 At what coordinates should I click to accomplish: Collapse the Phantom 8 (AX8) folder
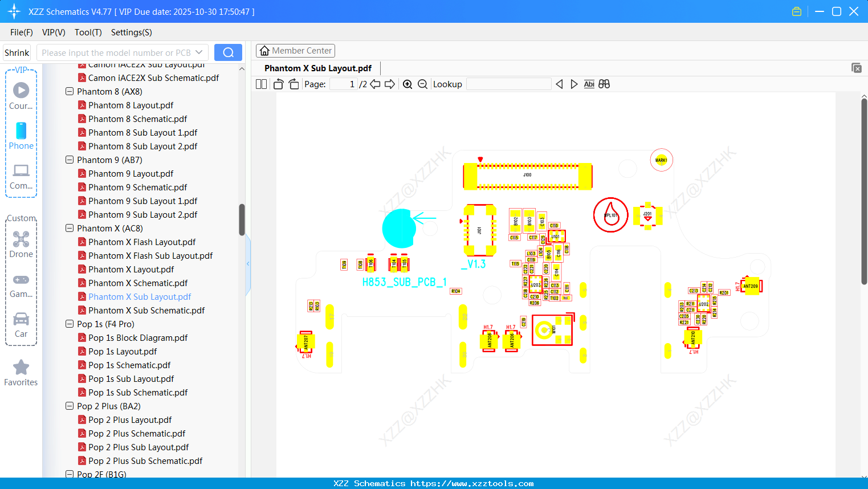point(70,91)
